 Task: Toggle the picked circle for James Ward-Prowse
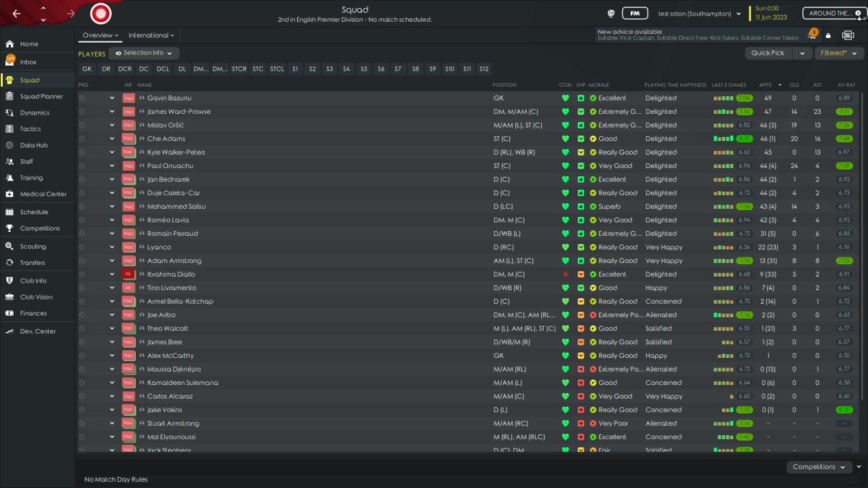[x=82, y=112]
